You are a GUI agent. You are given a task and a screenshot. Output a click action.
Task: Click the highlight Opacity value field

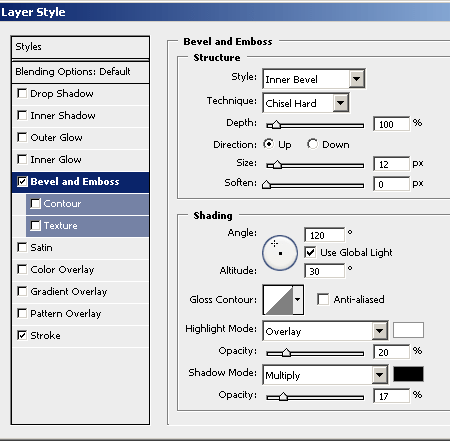click(391, 352)
